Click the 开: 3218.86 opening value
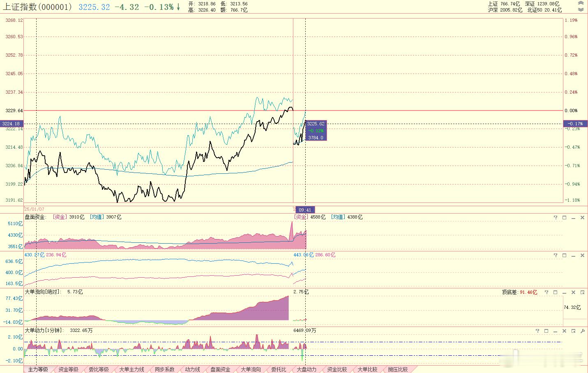 pos(202,4)
